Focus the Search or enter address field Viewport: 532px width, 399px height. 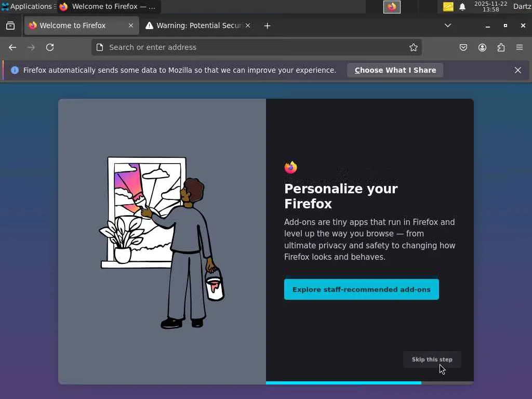(257, 47)
